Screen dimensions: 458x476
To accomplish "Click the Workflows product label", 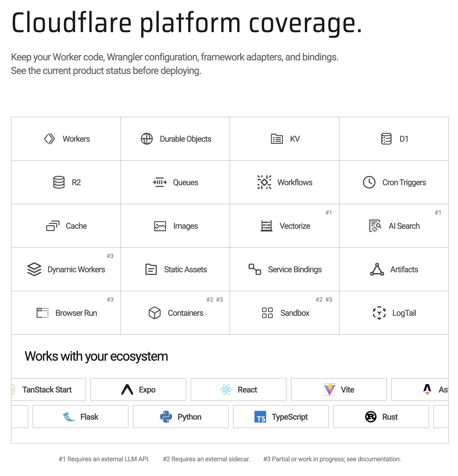I will (295, 182).
